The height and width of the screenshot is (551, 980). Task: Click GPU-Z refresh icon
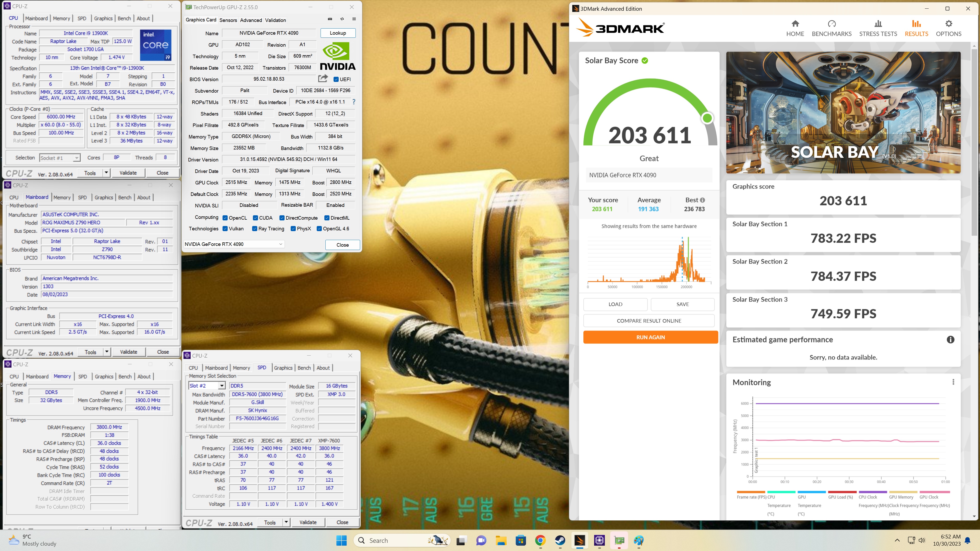(x=342, y=19)
